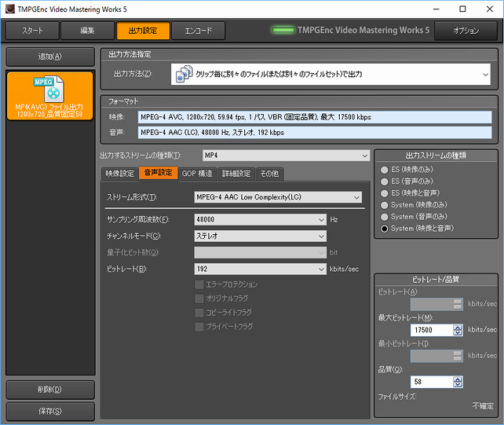
Task: Click the green status indicator light
Action: point(283,30)
